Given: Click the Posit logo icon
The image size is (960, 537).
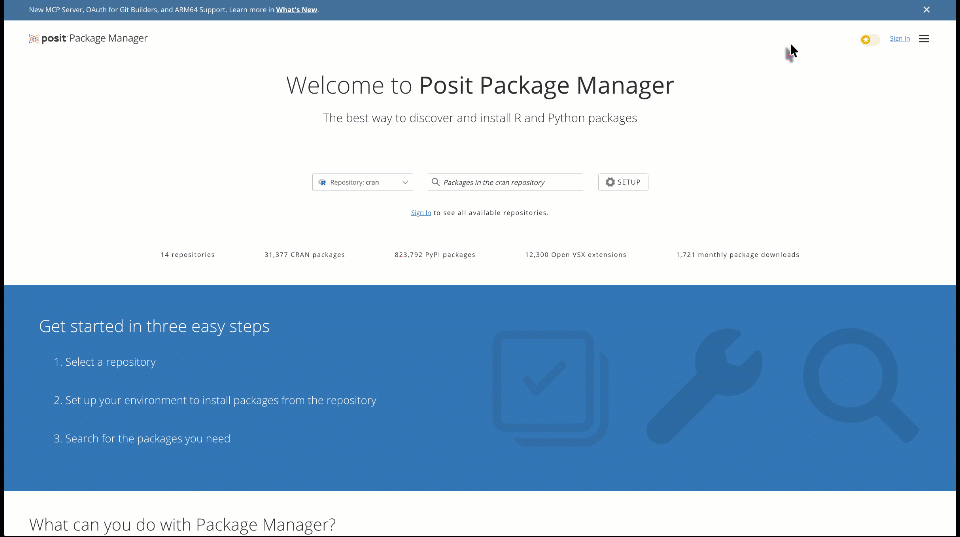Looking at the screenshot, I should click(34, 39).
